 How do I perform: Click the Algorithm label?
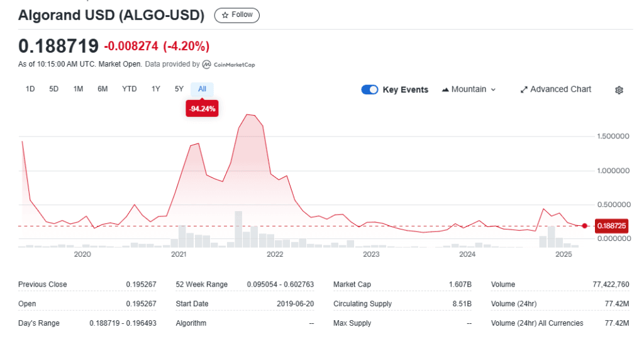(191, 323)
